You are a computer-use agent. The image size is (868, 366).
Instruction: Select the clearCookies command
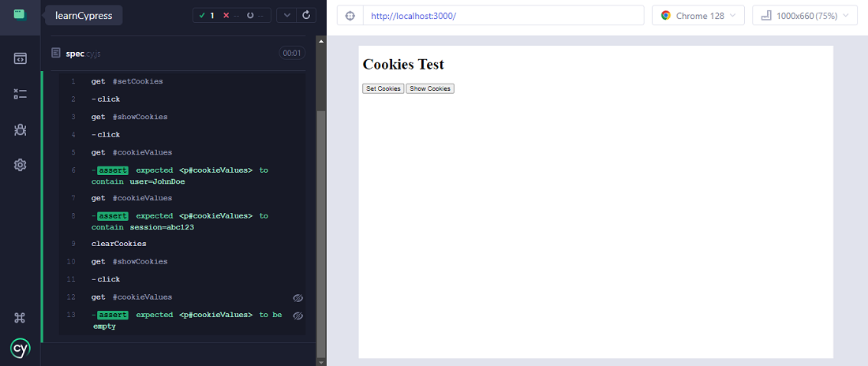(182, 244)
